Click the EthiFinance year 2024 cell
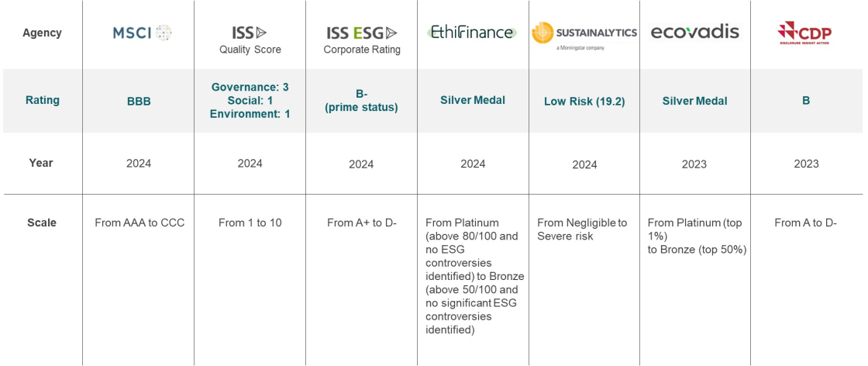The image size is (868, 366). [473, 164]
